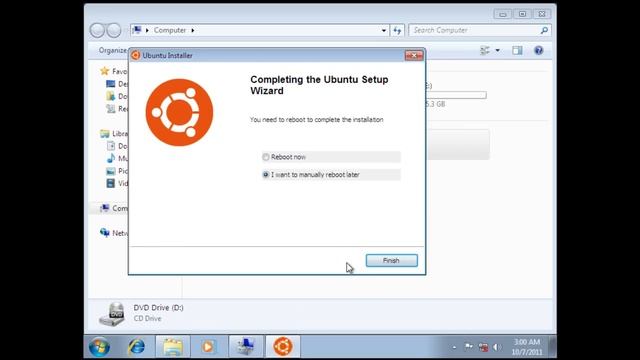Show hidden system tray icons
Screen dimensions: 640x360
pyautogui.click(x=454, y=347)
